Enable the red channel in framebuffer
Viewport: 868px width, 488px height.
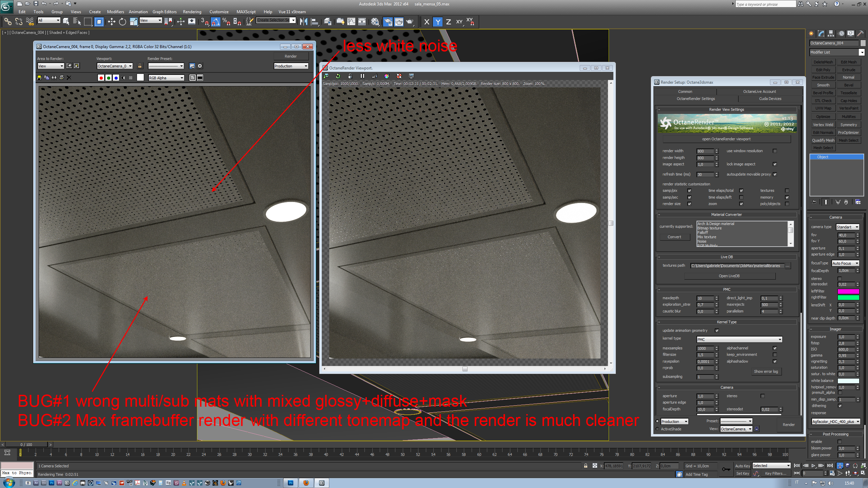(x=101, y=78)
